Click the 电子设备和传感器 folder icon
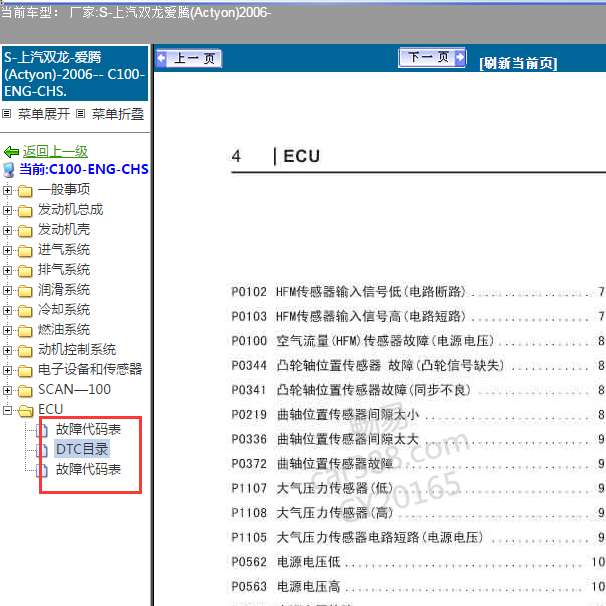 tap(25, 371)
